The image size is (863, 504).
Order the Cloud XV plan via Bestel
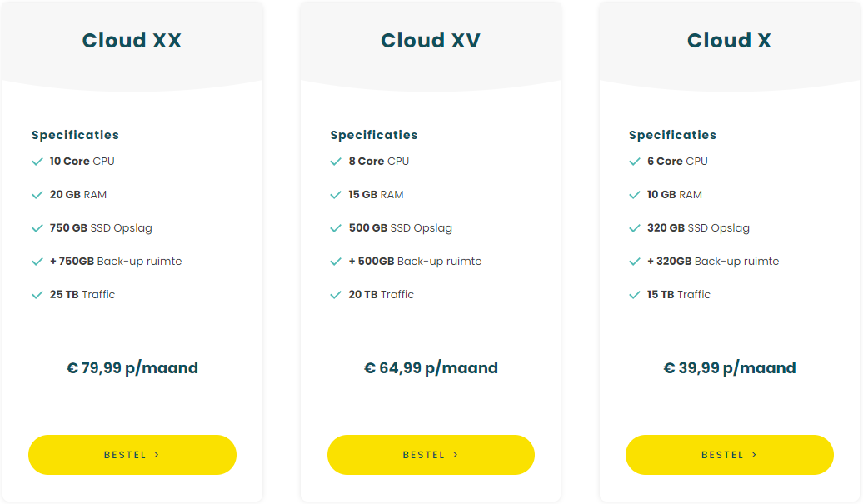click(x=431, y=455)
